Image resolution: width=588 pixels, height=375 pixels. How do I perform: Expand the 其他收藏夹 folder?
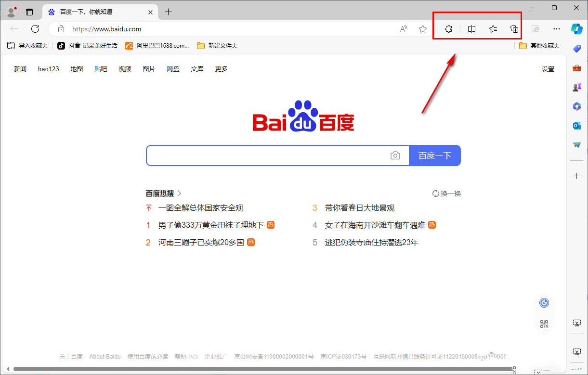[539, 46]
